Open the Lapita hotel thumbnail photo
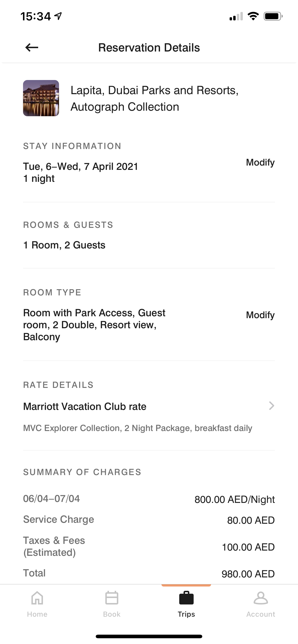298x644 pixels. 41,98
